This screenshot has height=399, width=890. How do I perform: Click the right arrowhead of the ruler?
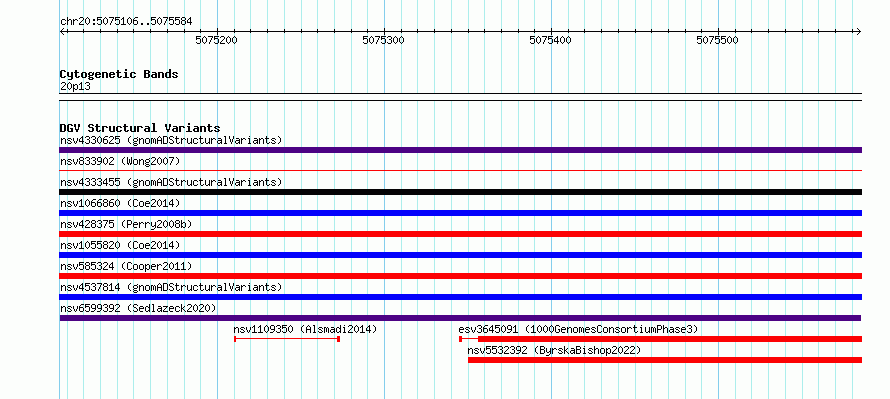pyautogui.click(x=858, y=32)
